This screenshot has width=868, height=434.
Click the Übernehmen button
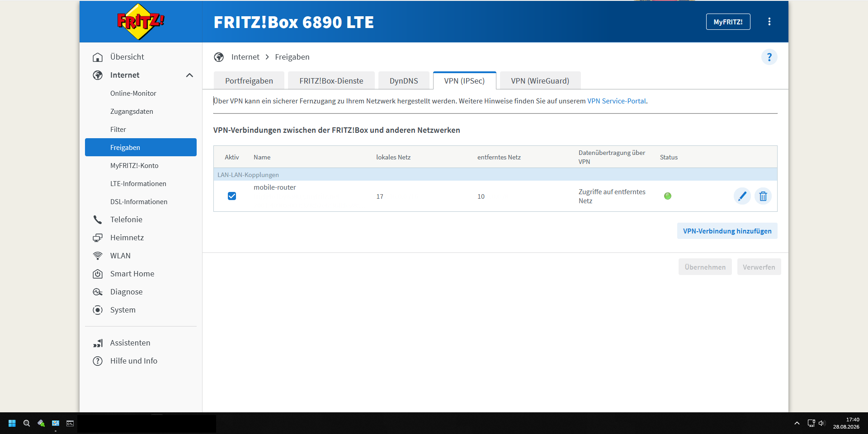click(705, 267)
